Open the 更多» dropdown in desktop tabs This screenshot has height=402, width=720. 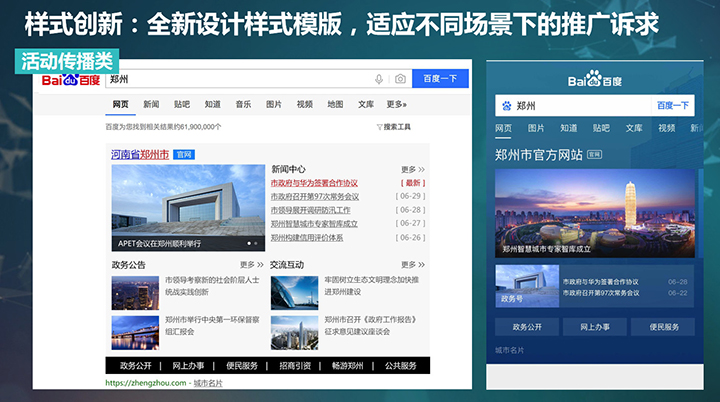coord(396,104)
